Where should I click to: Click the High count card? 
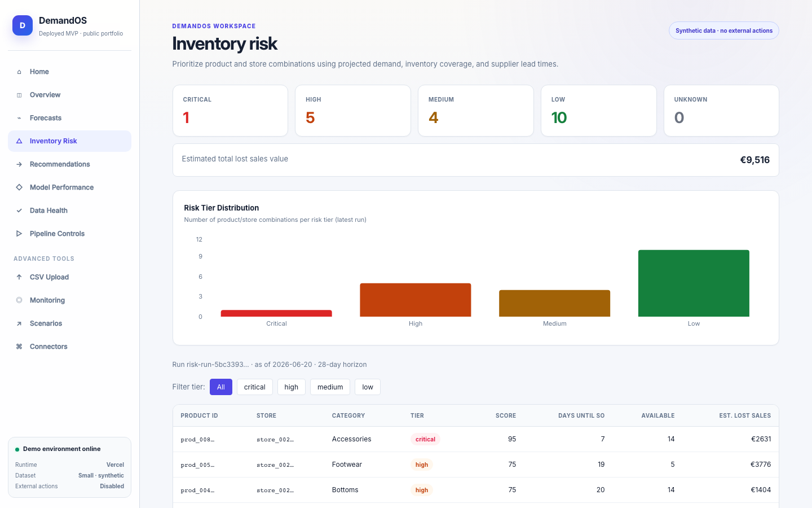(353, 111)
